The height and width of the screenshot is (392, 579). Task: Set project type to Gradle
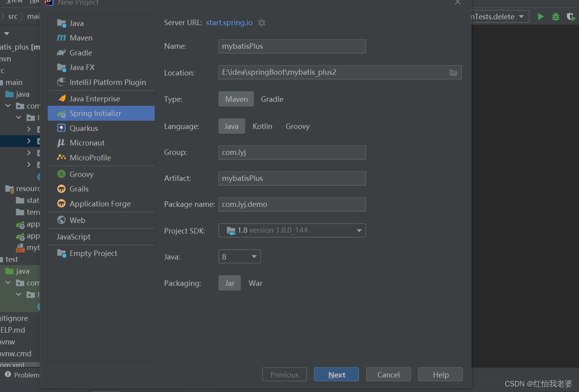point(272,99)
